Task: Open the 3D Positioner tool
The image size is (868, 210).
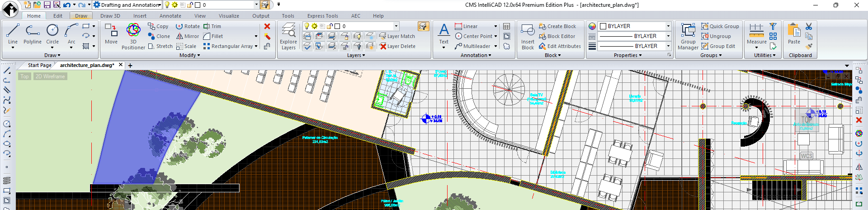Action: tap(133, 36)
